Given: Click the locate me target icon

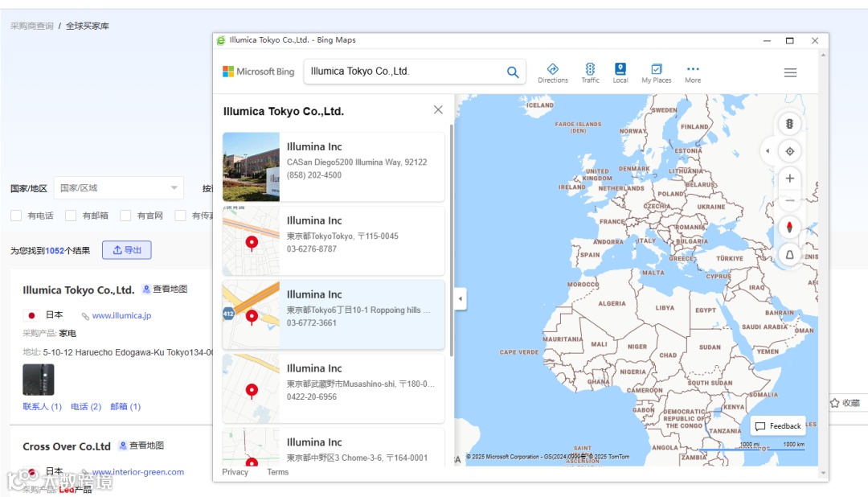Looking at the screenshot, I should click(789, 150).
